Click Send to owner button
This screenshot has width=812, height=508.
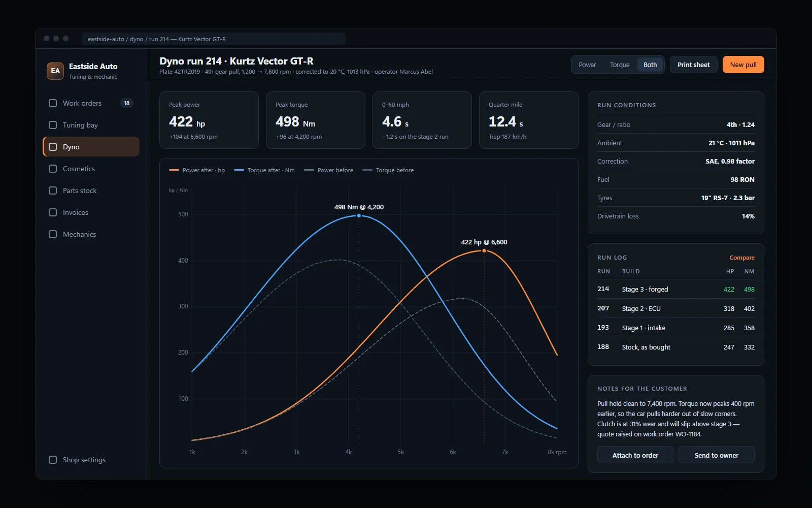[716, 455]
